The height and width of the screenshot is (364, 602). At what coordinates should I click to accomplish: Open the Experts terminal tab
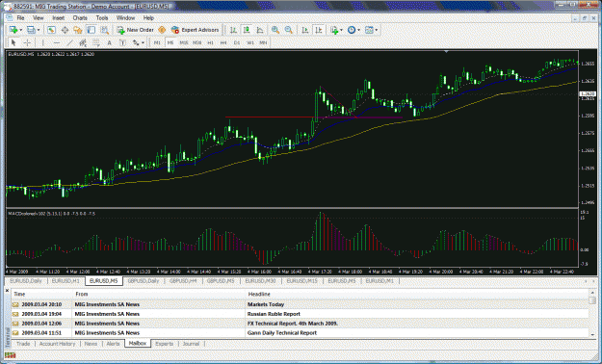[x=165, y=344]
